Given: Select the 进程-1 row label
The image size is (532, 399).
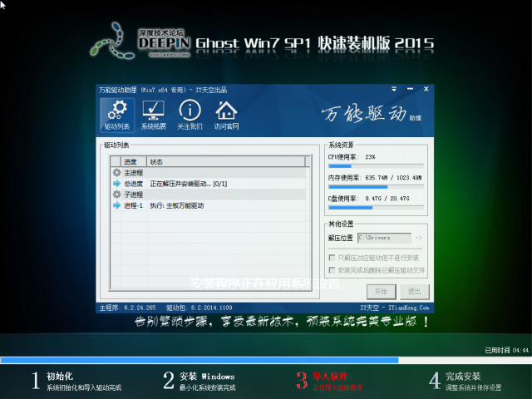Looking at the screenshot, I should (133, 205).
